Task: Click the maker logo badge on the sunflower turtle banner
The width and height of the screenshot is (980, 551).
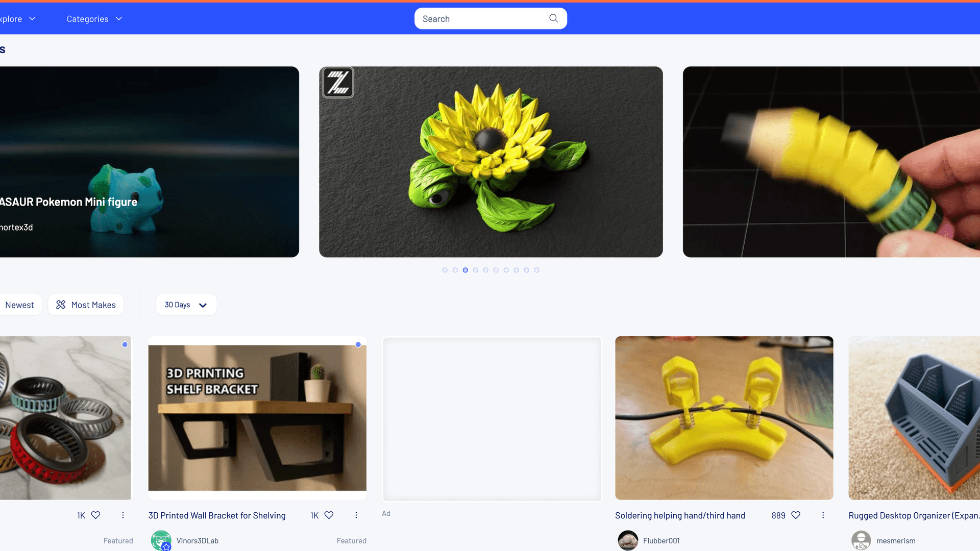Action: click(x=338, y=82)
